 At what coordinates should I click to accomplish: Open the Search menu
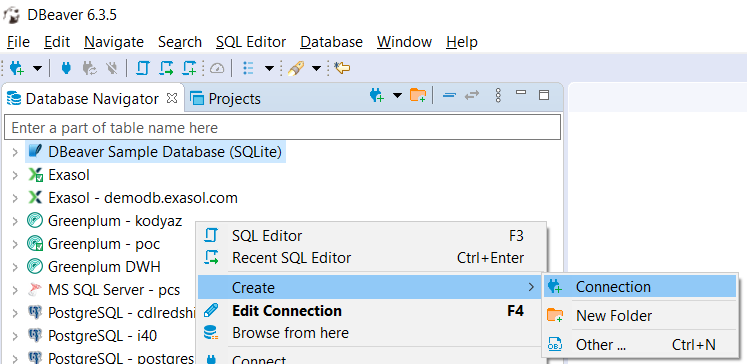[180, 42]
